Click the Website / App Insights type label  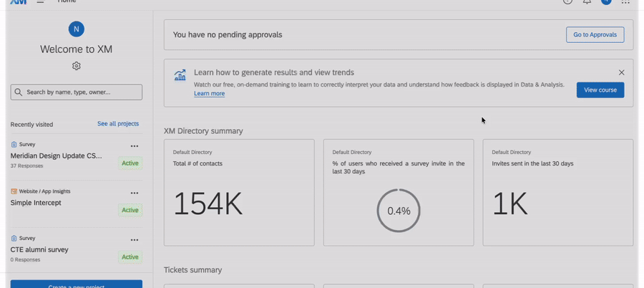tap(45, 191)
